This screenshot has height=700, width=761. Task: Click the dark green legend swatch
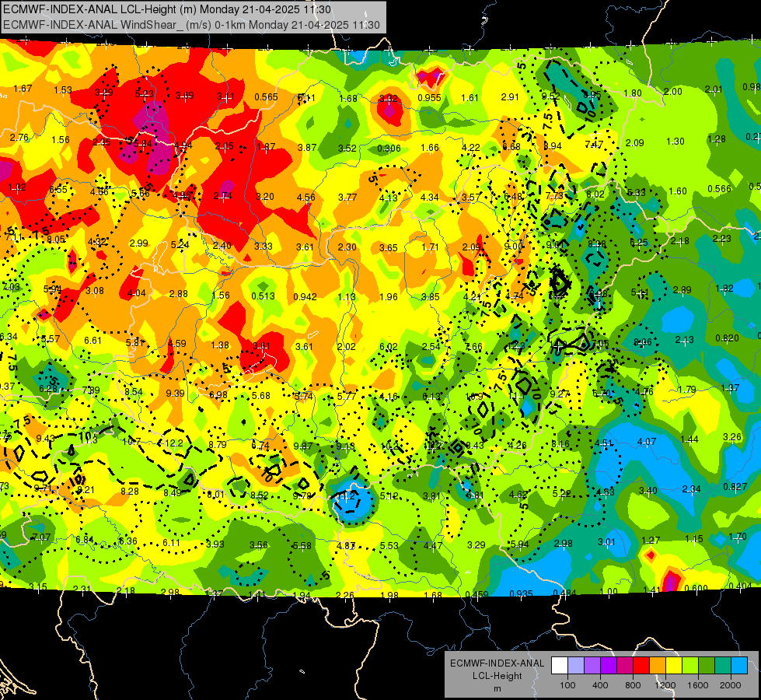(x=707, y=666)
